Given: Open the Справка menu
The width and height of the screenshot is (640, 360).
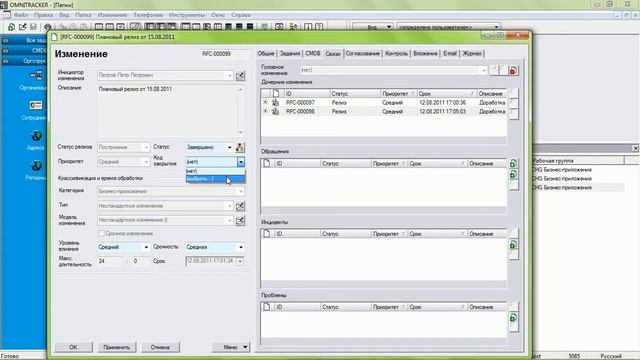Looking at the screenshot, I should click(x=241, y=15).
